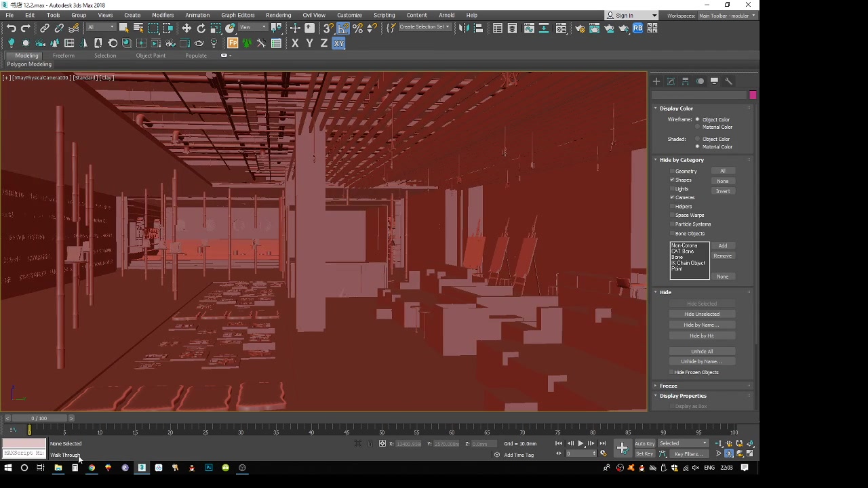Click the Mirror tool icon
Image resolution: width=868 pixels, height=488 pixels.
point(464,28)
